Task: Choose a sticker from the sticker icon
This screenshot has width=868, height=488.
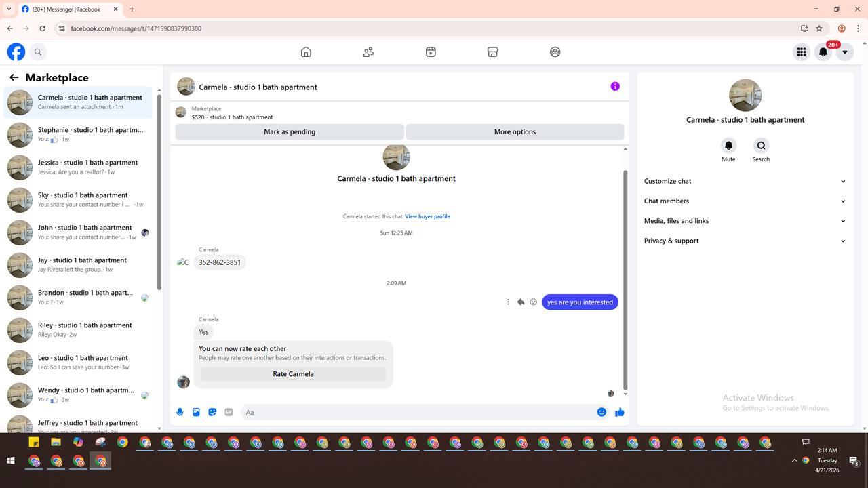Action: [212, 412]
